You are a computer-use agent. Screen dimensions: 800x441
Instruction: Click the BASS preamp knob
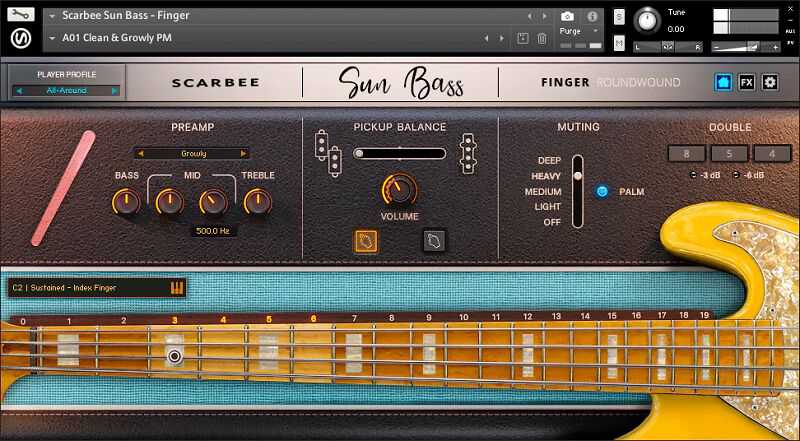(127, 202)
